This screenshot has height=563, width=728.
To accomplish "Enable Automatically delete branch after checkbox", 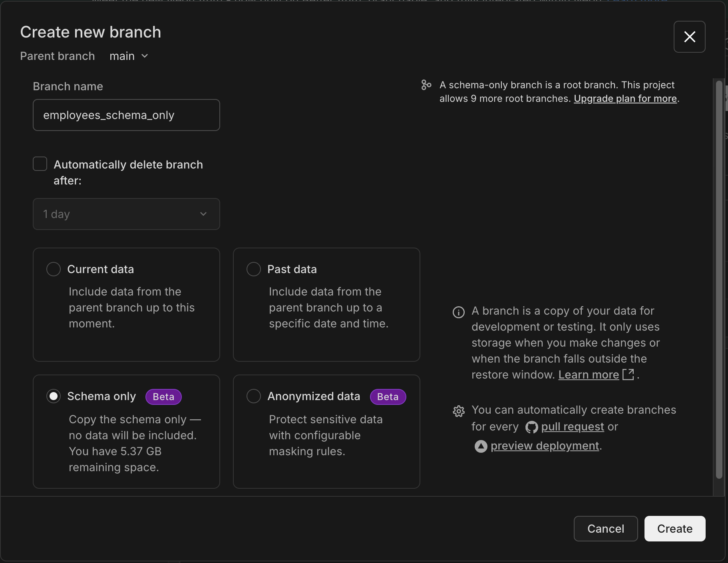I will pyautogui.click(x=40, y=164).
